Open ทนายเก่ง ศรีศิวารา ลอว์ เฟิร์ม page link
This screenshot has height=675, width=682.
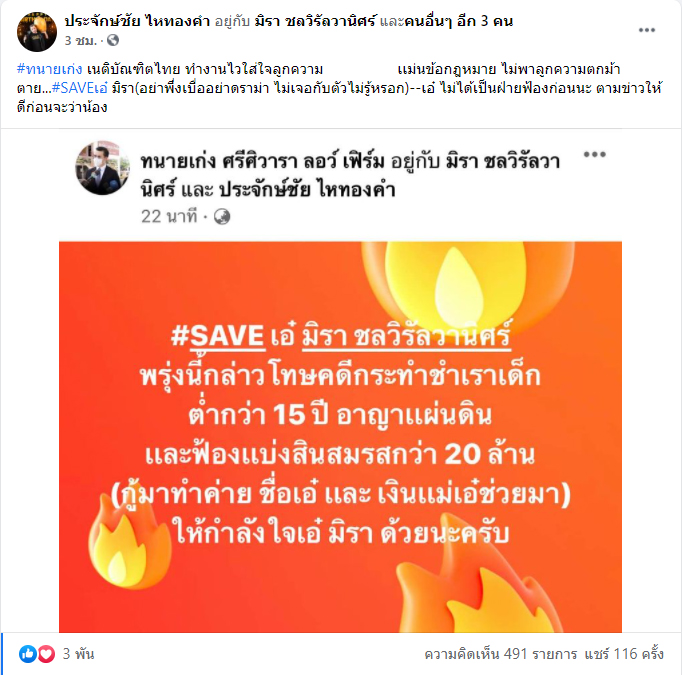[262, 161]
